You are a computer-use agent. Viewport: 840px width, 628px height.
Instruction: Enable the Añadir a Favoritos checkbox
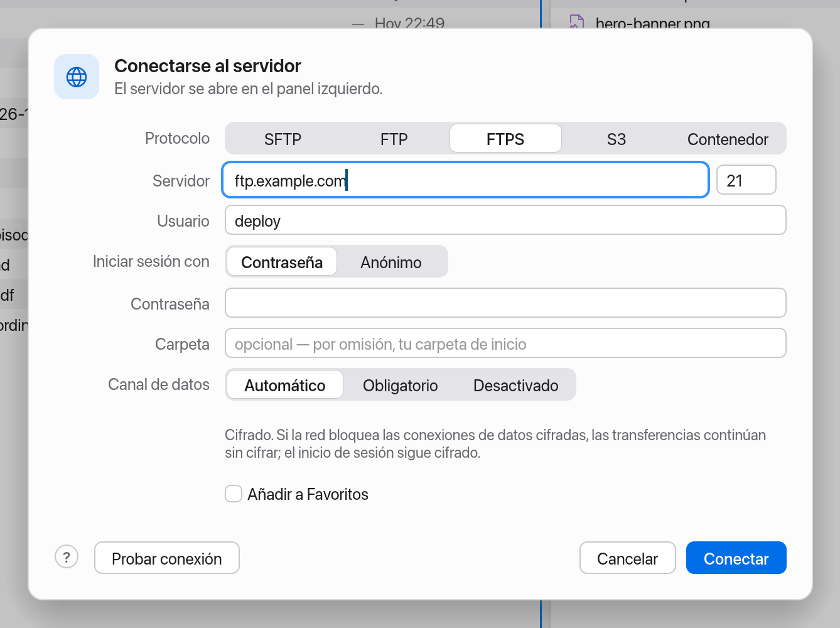(234, 494)
